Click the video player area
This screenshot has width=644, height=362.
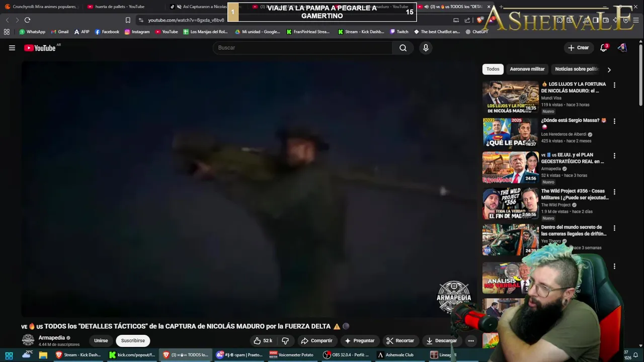[x=249, y=189]
